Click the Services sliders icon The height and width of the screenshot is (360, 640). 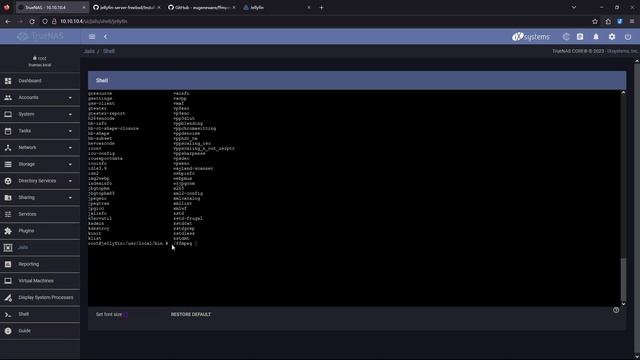coord(8,214)
